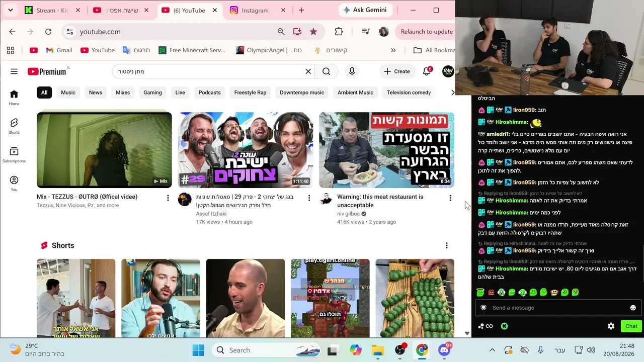644x362 pixels.
Task: Click the YouTube search magnifier button
Action: pos(327,71)
